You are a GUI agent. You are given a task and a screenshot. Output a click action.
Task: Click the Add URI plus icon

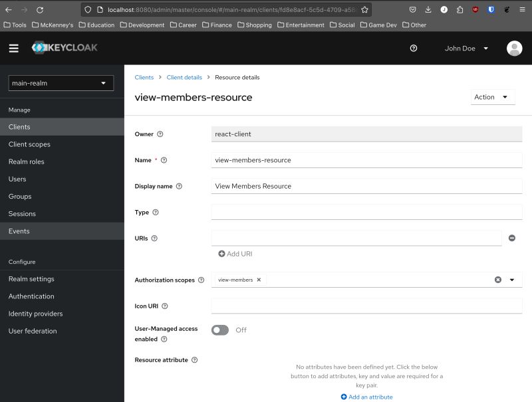pos(221,253)
